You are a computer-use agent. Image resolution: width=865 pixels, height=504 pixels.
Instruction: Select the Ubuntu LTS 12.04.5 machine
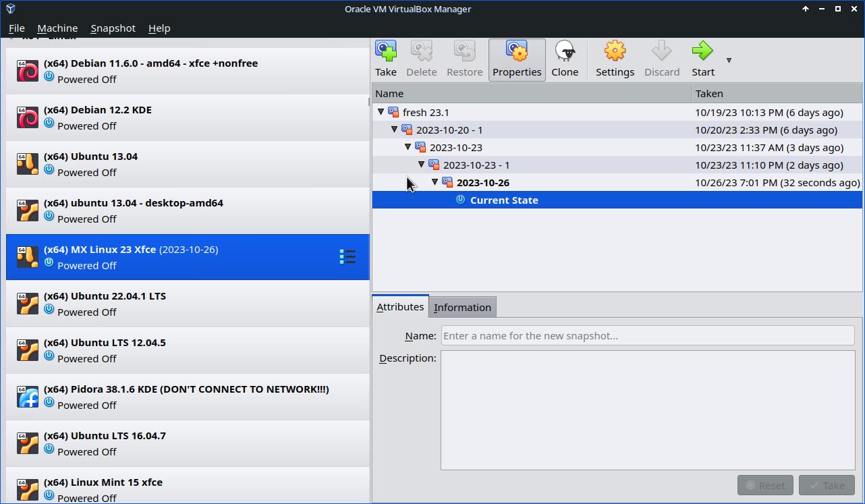(188, 350)
